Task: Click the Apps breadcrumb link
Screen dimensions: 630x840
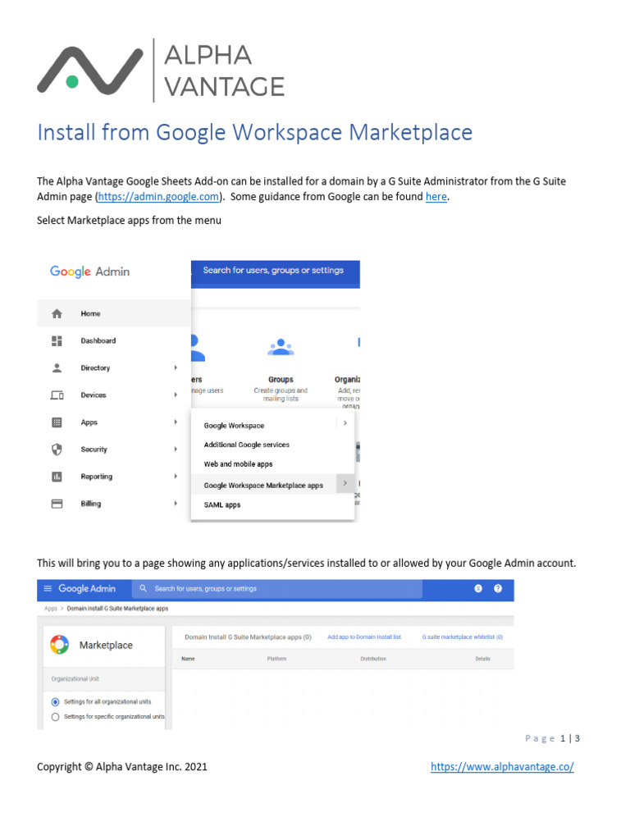Action: (51, 609)
